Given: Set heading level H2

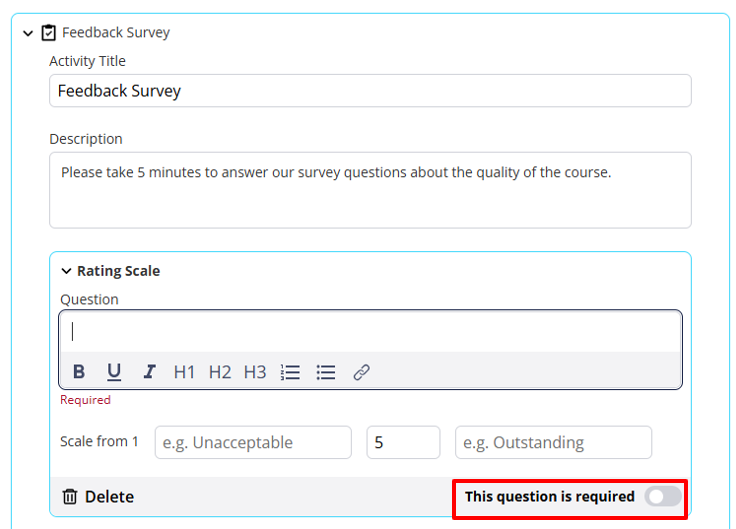Looking at the screenshot, I should point(220,372).
